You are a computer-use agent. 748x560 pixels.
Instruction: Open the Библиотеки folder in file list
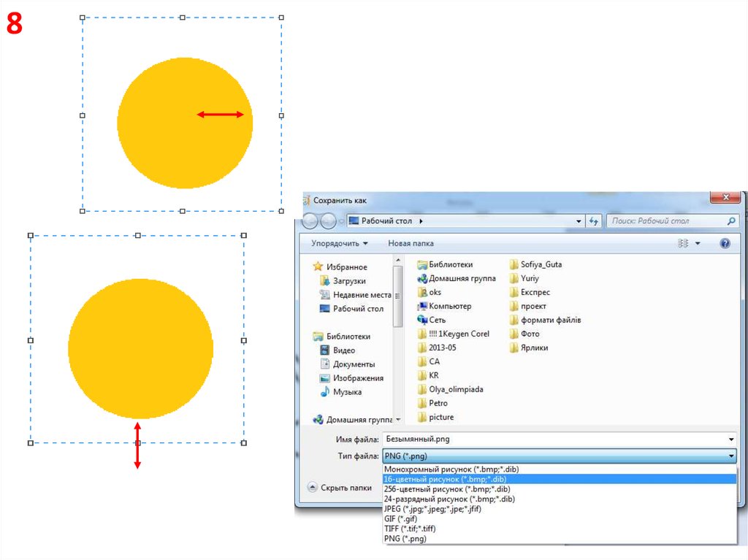coord(450,264)
